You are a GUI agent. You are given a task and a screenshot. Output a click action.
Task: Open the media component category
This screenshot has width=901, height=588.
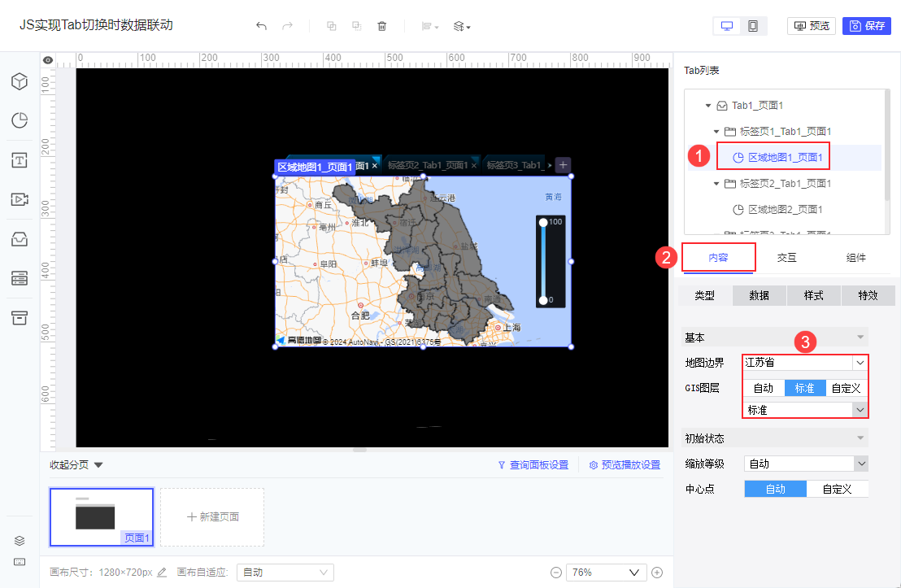click(x=20, y=199)
